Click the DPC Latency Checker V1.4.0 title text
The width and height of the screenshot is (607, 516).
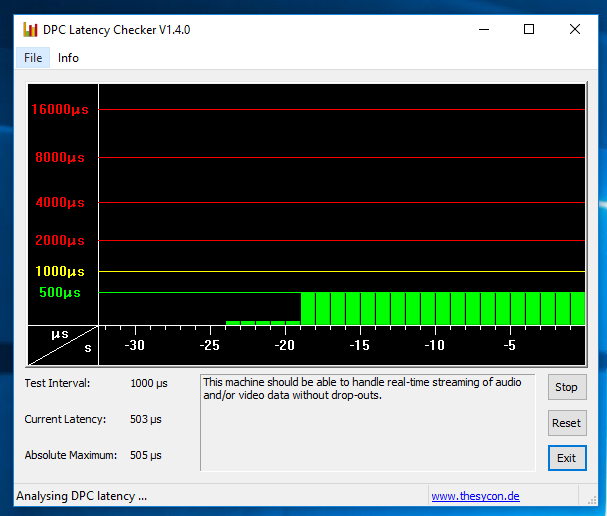(x=117, y=30)
